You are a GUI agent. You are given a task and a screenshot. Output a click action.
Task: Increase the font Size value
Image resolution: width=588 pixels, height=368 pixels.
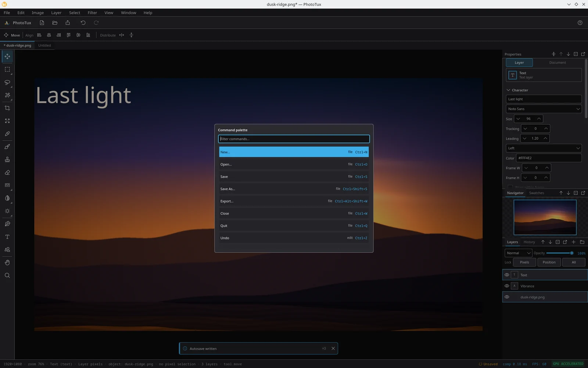539,119
